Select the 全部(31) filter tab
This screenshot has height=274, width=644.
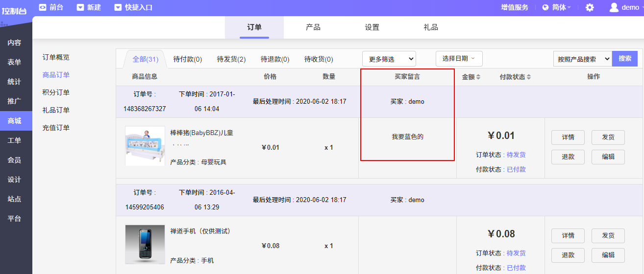coord(146,59)
